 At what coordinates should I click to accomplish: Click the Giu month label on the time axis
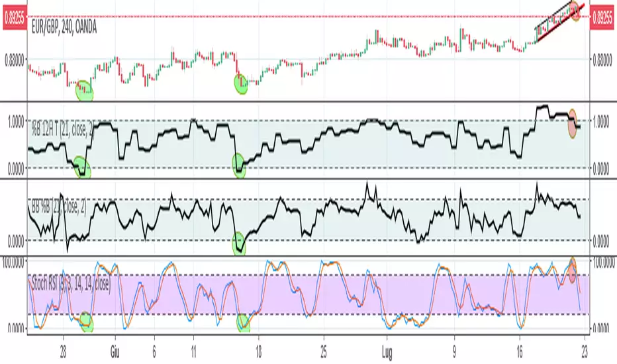115,352
